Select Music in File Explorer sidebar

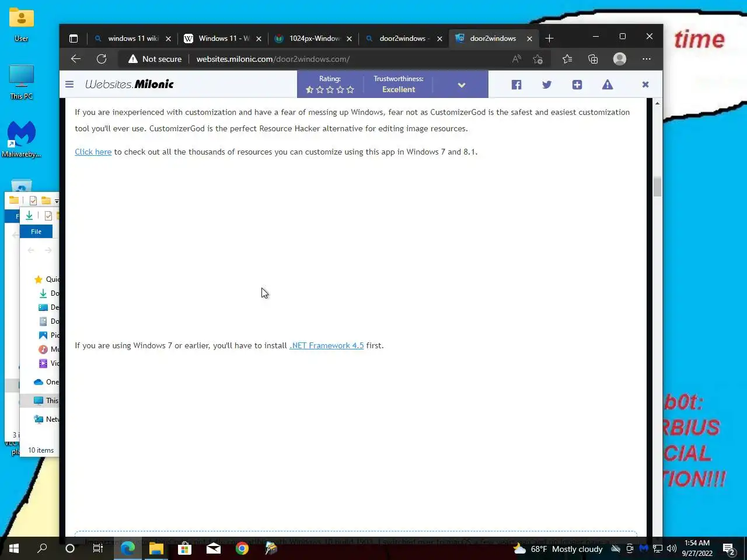point(49,349)
